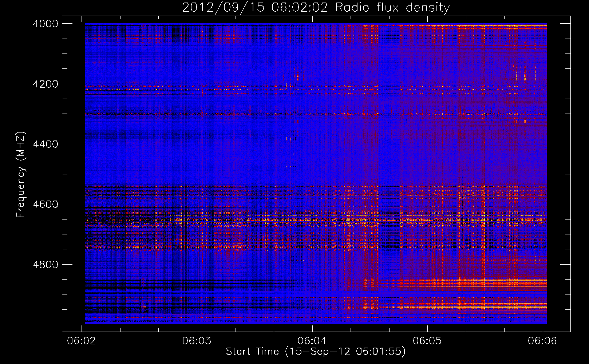Image resolution: width=589 pixels, height=364 pixels.
Task: Click the 4400 frequency axis label
Action: (46, 144)
